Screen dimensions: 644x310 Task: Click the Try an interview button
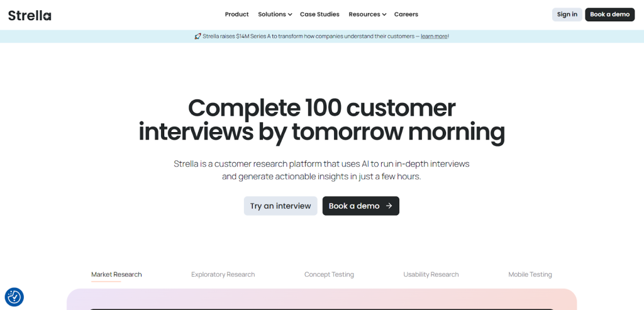coord(280,206)
